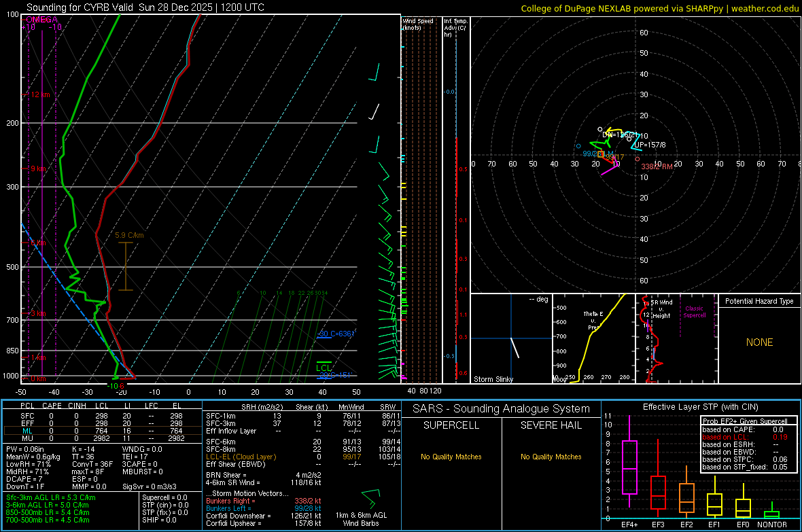The image size is (802, 532).
Task: Click the 'DCAPE = 7' value
Action: click(x=24, y=479)
